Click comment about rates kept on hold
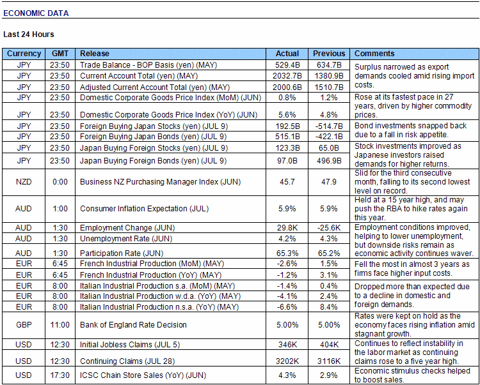Viewport: 480px width, 385px height. pos(414,325)
